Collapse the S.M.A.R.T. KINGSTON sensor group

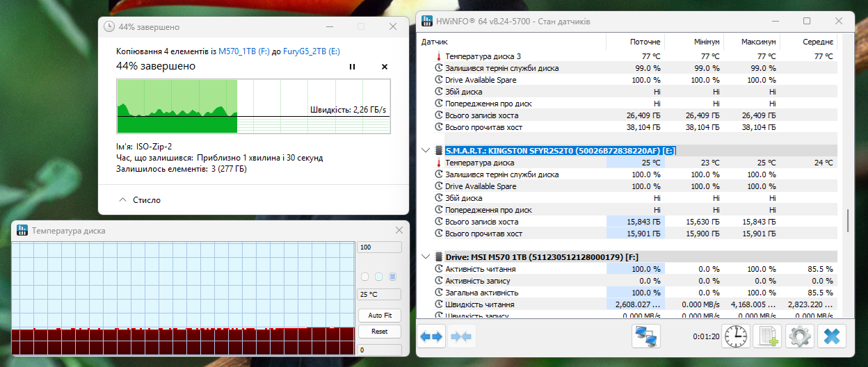(426, 151)
